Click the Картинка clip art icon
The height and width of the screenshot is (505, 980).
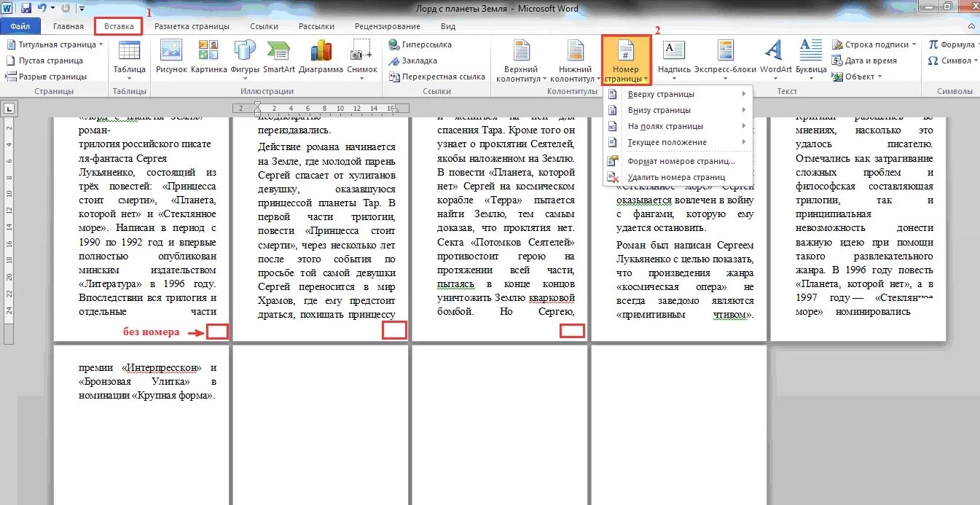[x=209, y=57]
